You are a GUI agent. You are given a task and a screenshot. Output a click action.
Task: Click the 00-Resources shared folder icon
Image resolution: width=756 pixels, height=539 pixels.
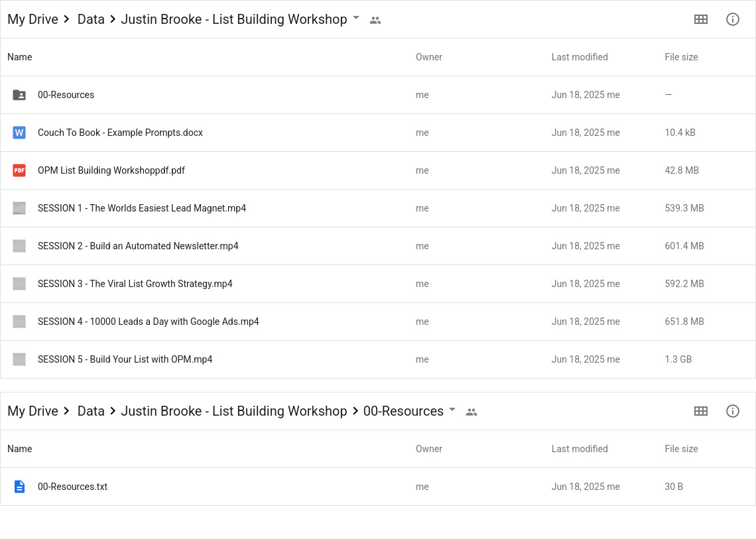pyautogui.click(x=19, y=95)
